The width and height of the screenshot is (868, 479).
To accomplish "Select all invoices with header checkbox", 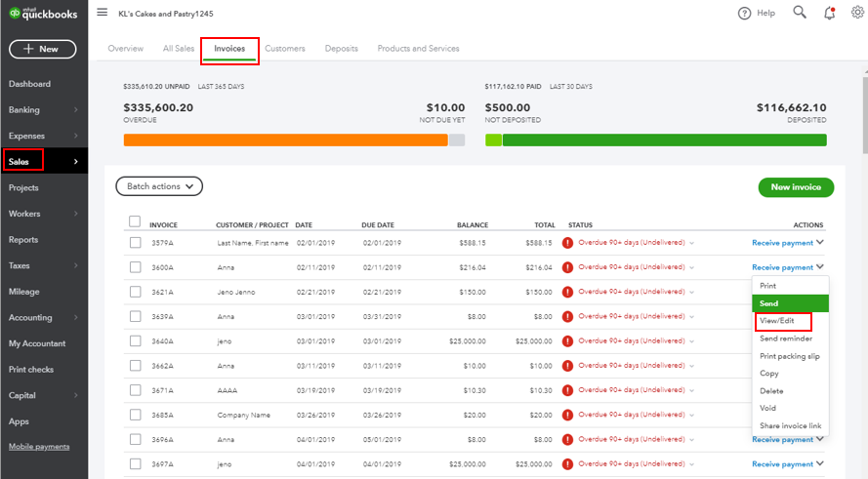I will (x=135, y=221).
